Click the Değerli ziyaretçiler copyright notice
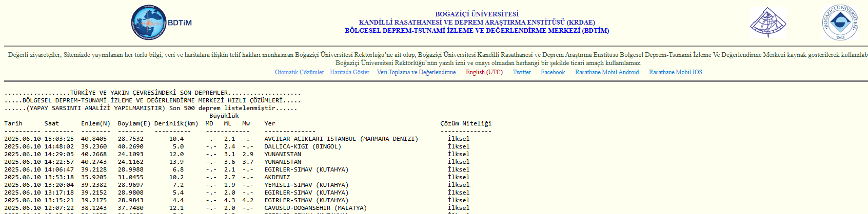868x214 pixels. 438,59
